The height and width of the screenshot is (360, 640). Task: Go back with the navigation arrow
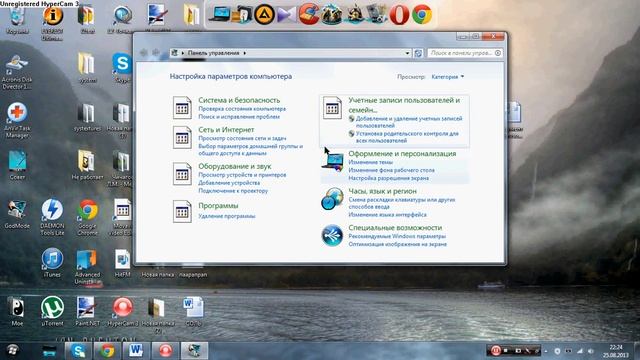point(144,53)
